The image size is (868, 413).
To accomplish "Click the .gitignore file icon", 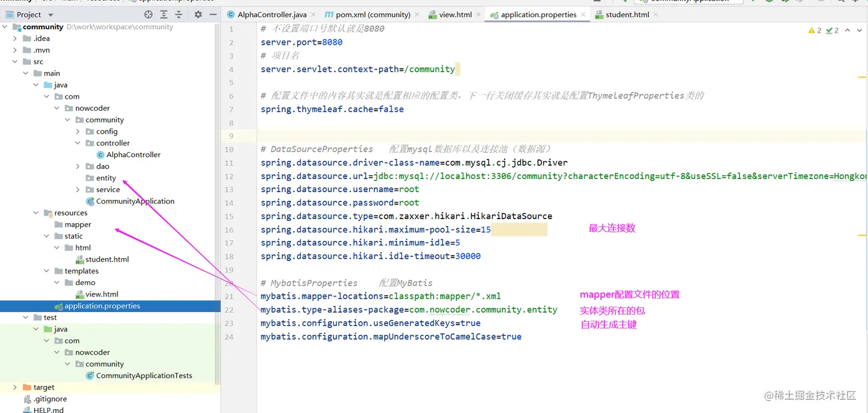I will click(x=28, y=399).
